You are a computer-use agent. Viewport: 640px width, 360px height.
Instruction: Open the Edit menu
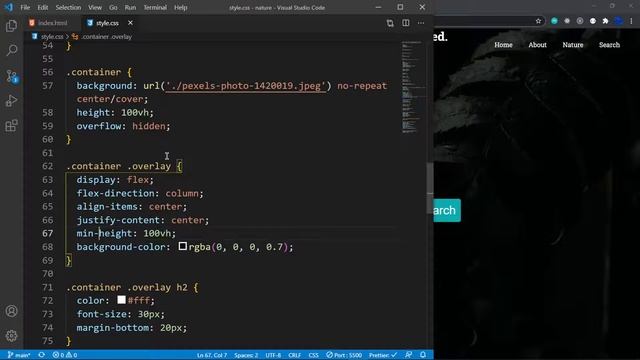point(43,7)
